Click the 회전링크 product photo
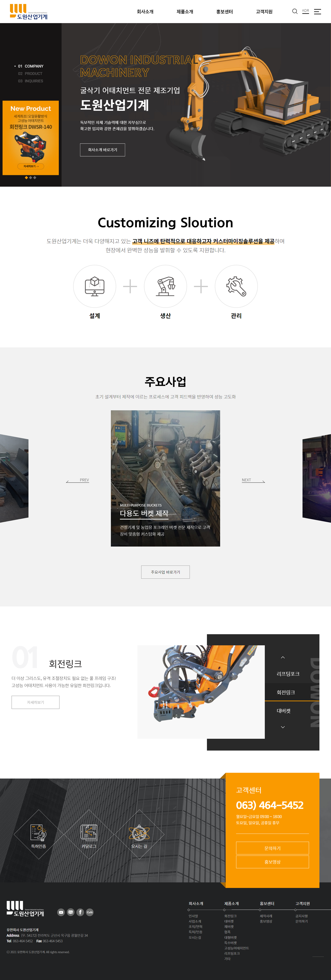331x980 pixels. [201, 692]
